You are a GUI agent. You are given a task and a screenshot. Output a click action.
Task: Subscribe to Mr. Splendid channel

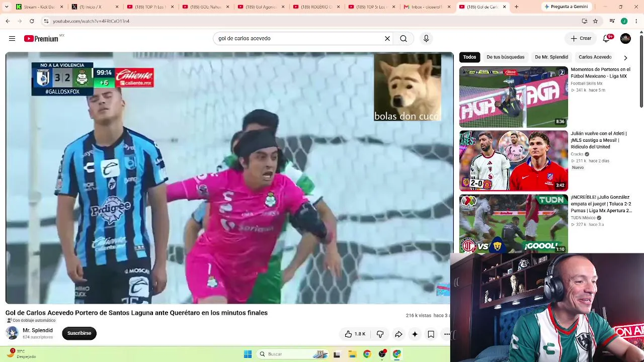coord(79,333)
